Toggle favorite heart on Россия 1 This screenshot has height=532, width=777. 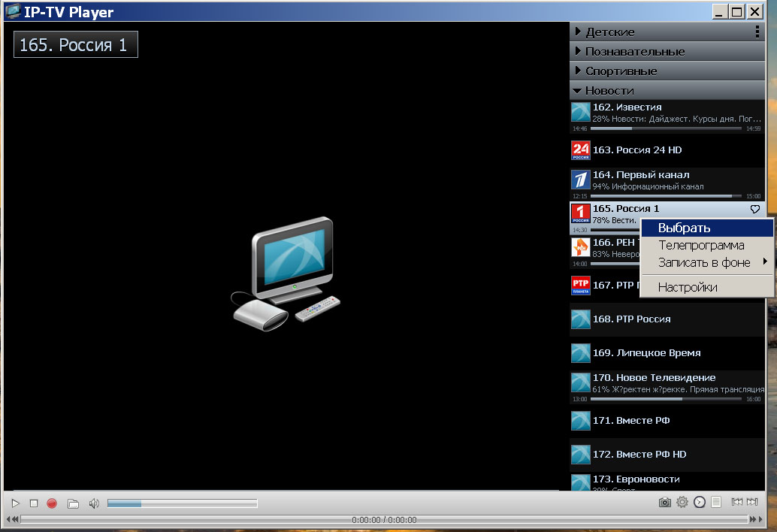tap(754, 209)
